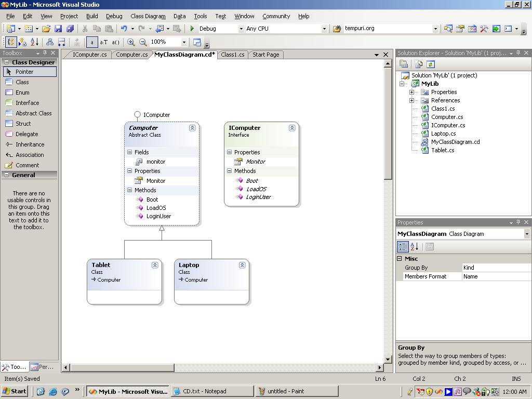532x399 pixels.
Task: Collapse the Misc category in Properties
Action: click(x=400, y=259)
